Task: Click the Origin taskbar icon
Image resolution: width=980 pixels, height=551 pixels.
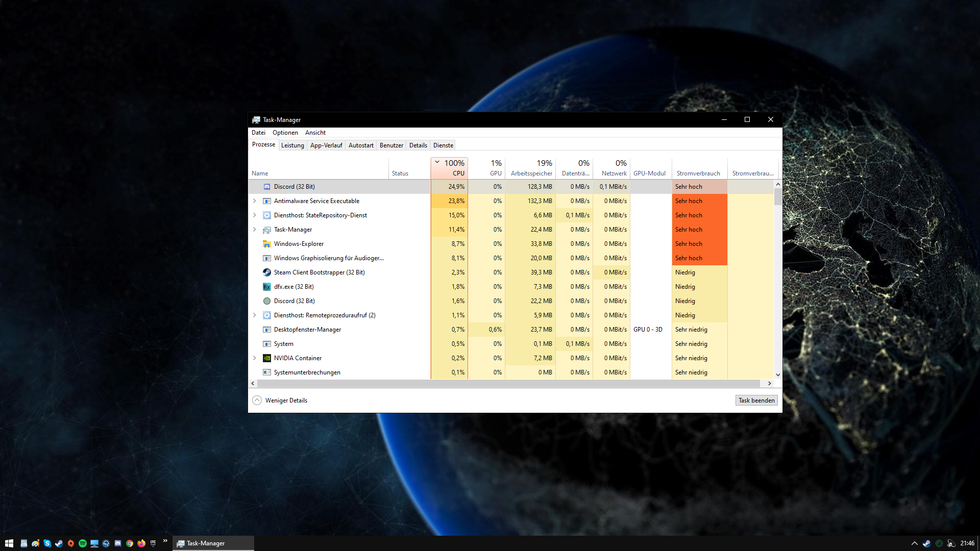Action: click(70, 543)
